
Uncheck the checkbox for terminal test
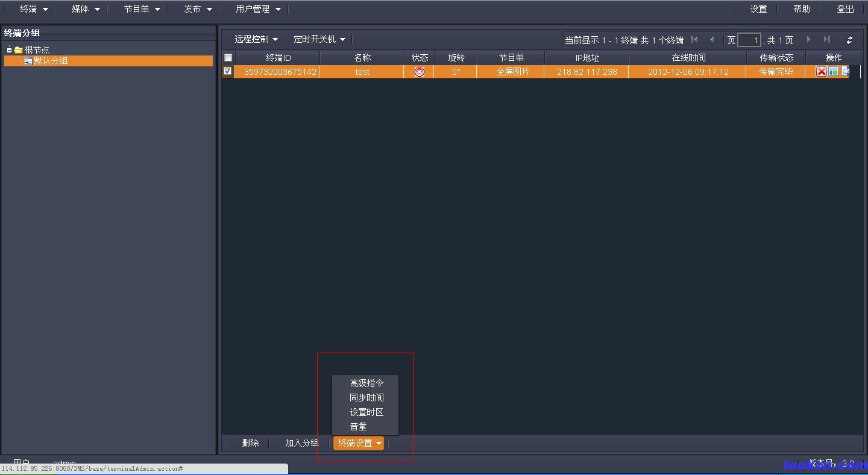click(228, 71)
